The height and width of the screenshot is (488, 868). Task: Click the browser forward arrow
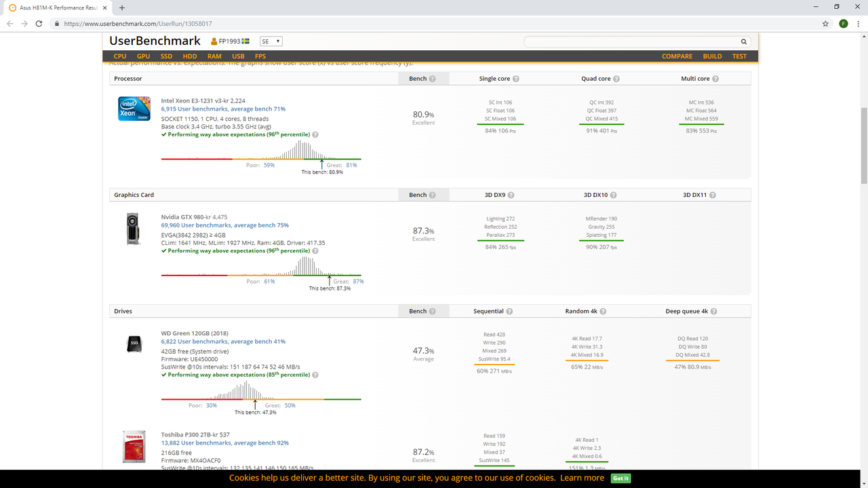(24, 23)
